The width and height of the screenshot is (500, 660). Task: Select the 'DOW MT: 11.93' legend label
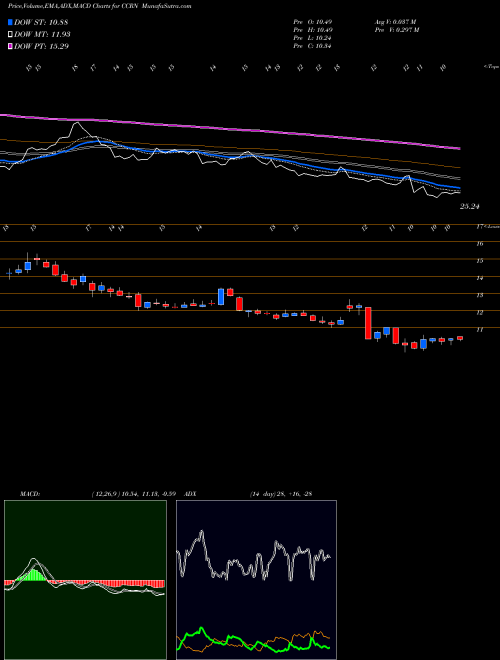(42, 35)
